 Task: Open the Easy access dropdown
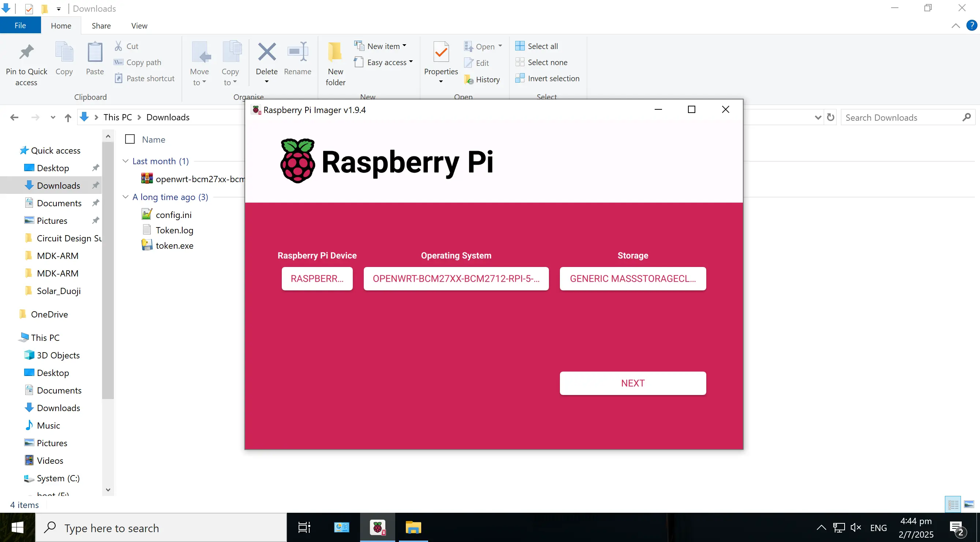[x=384, y=62]
